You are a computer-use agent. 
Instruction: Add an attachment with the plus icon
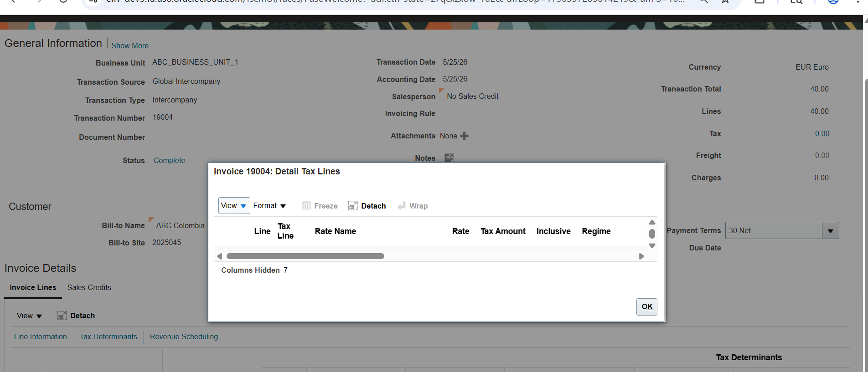465,136
